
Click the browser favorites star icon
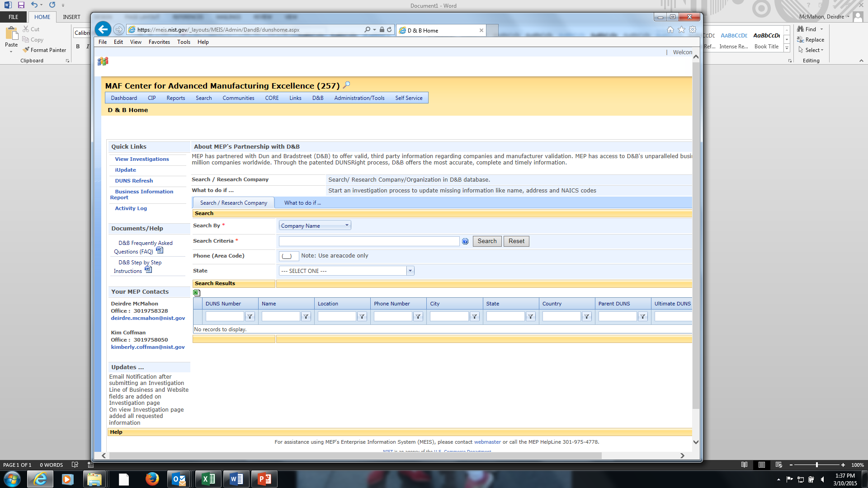pos(681,30)
